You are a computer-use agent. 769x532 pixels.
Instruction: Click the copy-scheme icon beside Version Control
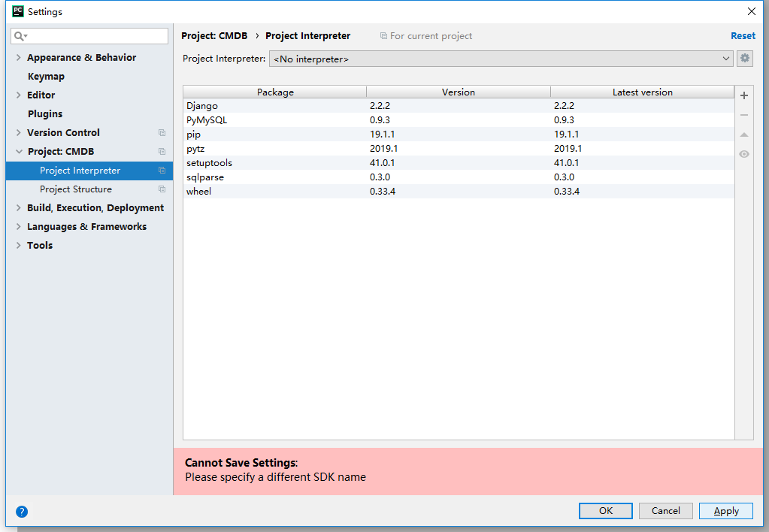(162, 132)
